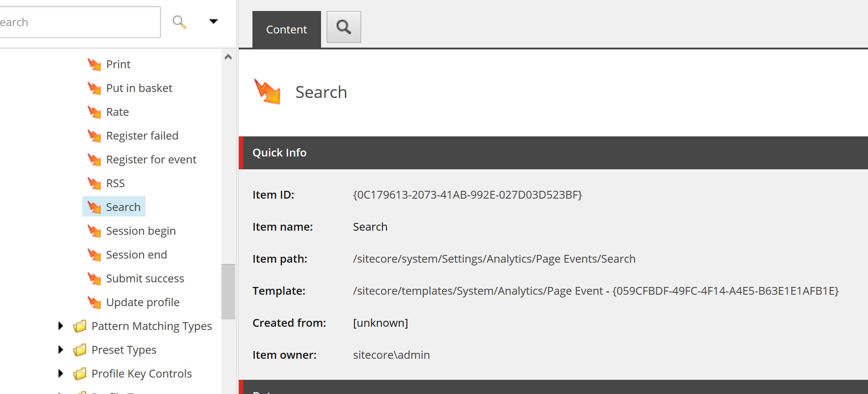The height and width of the screenshot is (394, 868).
Task: Select the Submit success tree item
Action: pyautogui.click(x=145, y=279)
